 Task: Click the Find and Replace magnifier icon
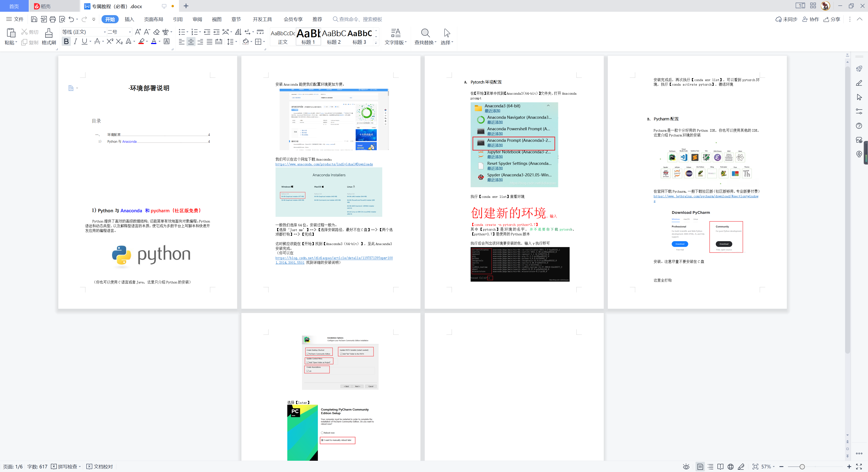point(425,33)
